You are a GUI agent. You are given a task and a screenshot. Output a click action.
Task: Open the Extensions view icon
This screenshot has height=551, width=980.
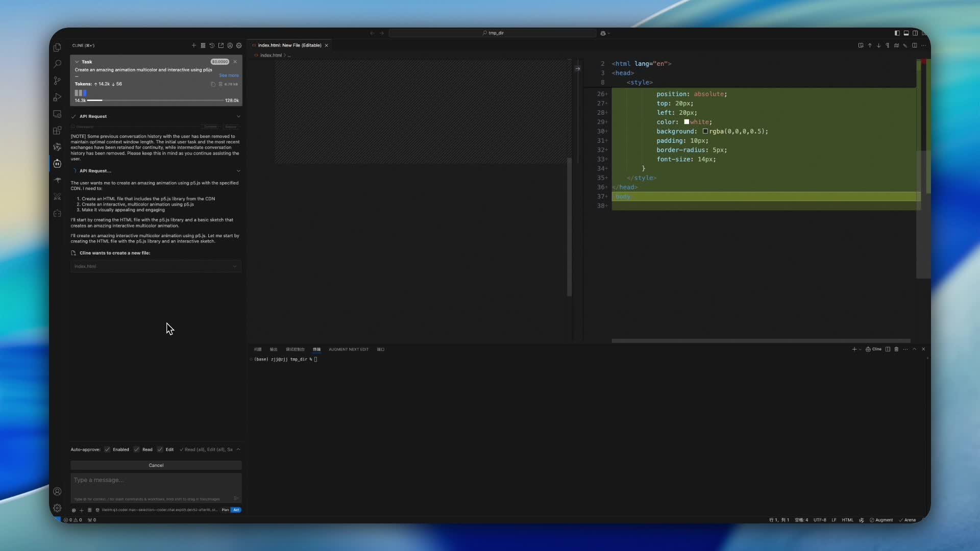[x=57, y=131]
